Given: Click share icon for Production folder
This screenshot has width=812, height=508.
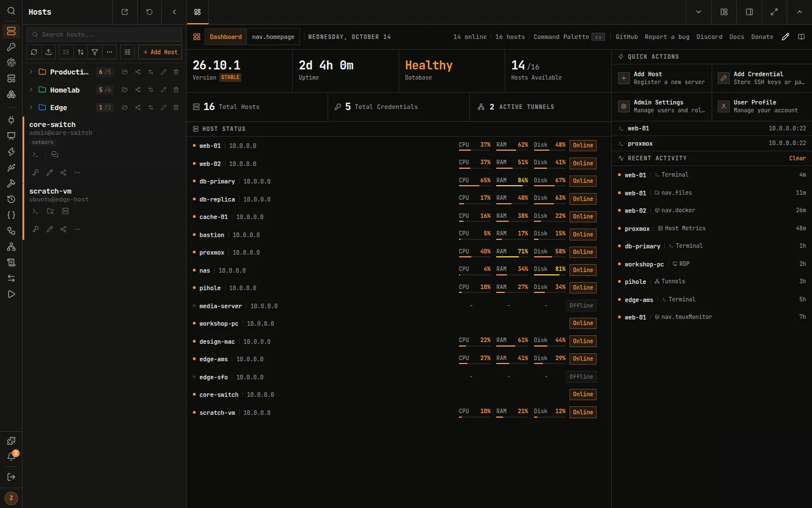Looking at the screenshot, I should [x=138, y=72].
